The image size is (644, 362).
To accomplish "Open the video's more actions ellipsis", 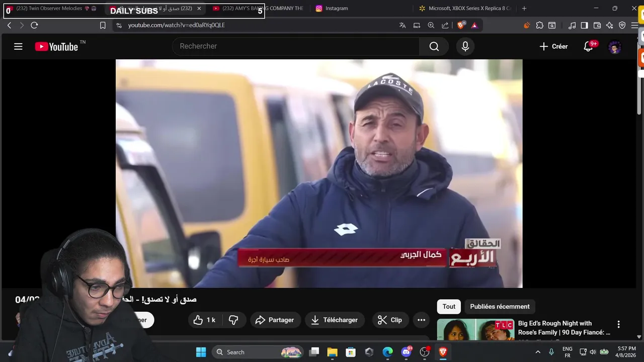I will click(x=421, y=320).
